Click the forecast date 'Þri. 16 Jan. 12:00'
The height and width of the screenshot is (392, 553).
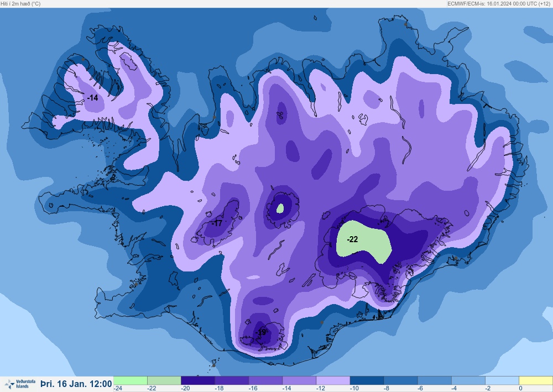click(76, 384)
